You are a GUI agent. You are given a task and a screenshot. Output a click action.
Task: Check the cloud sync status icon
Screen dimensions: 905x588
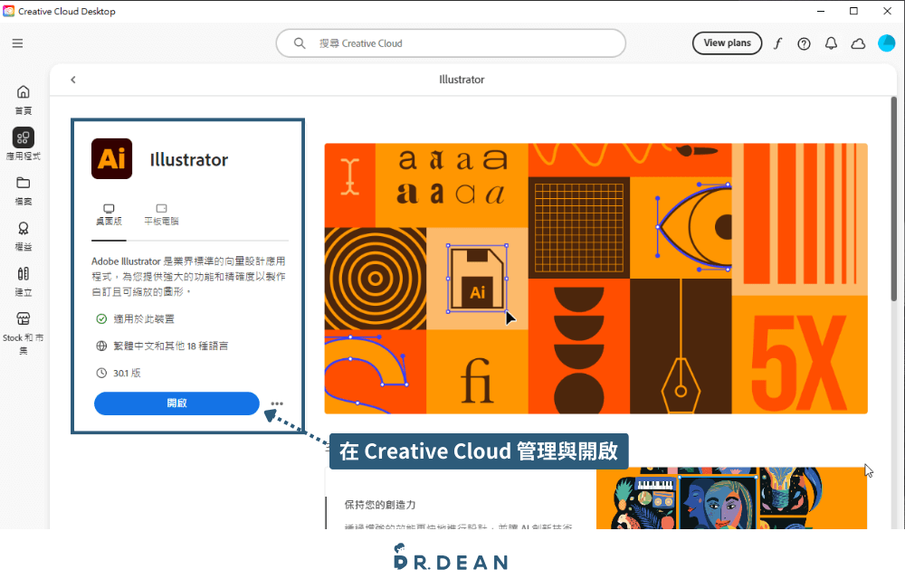point(858,43)
